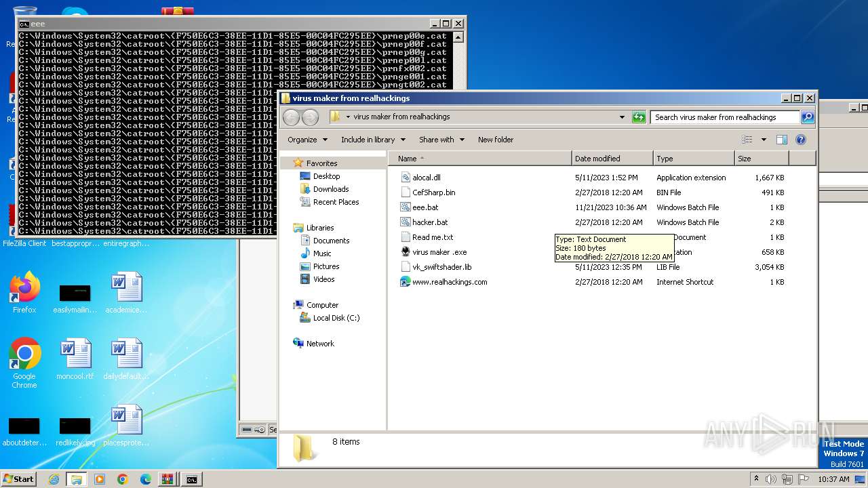The width and height of the screenshot is (868, 488).
Task: Click the Back navigation arrow in Explorer
Action: (x=291, y=117)
